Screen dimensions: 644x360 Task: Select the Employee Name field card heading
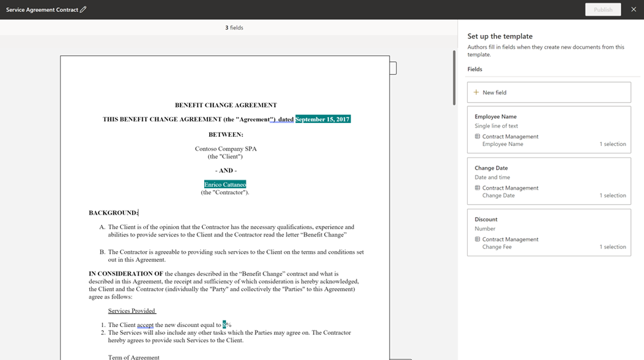pyautogui.click(x=495, y=117)
